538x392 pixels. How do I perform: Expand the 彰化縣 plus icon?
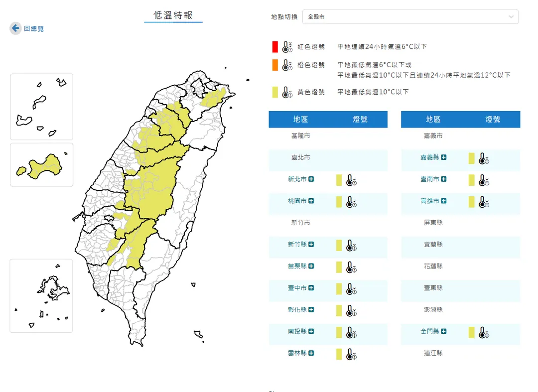[311, 309]
